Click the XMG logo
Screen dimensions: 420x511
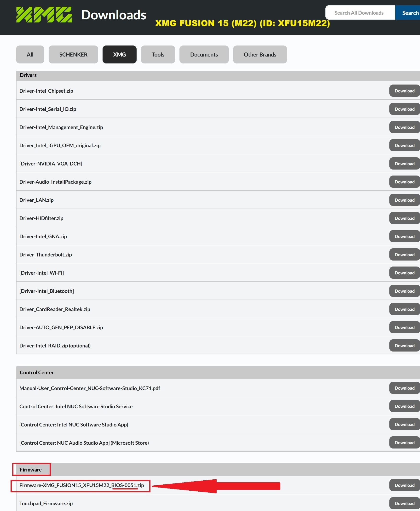click(44, 15)
